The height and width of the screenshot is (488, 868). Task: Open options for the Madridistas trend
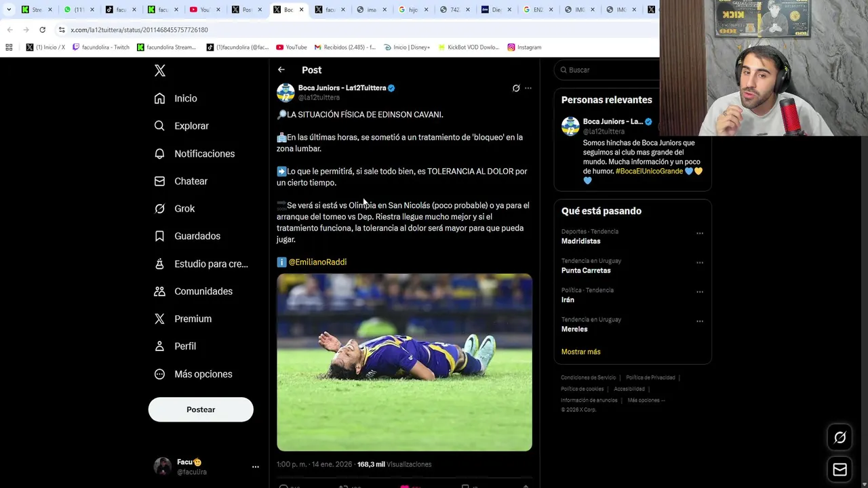click(x=700, y=234)
